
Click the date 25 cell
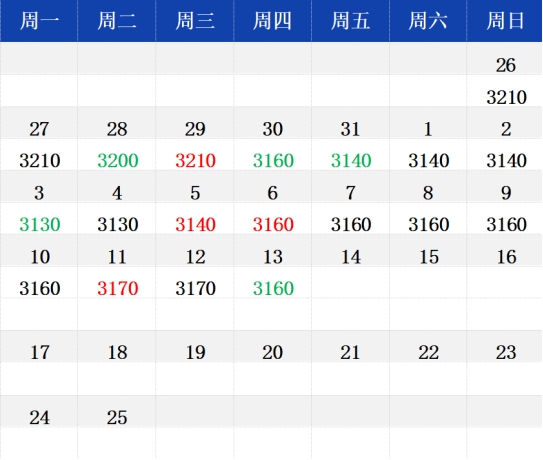pyautogui.click(x=117, y=417)
